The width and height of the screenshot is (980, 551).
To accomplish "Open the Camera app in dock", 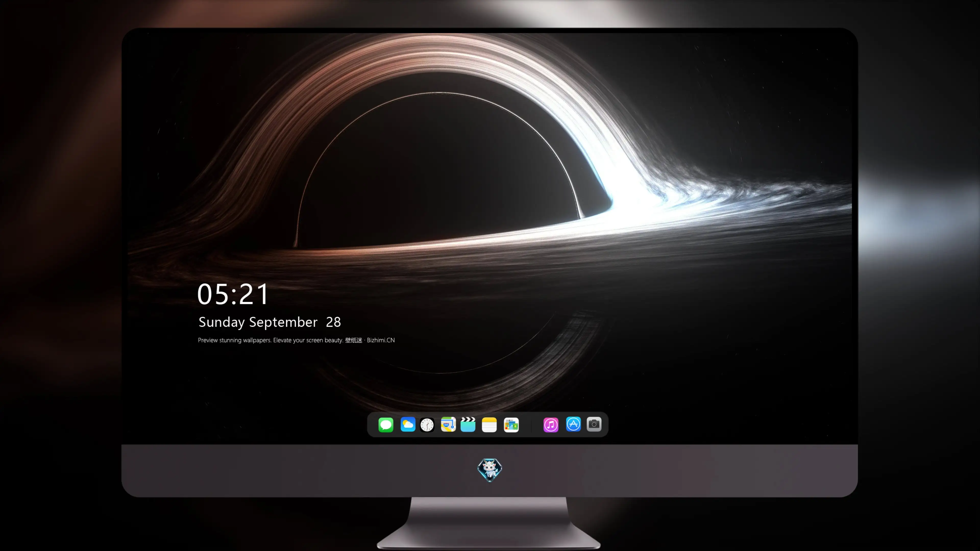I will (x=594, y=424).
